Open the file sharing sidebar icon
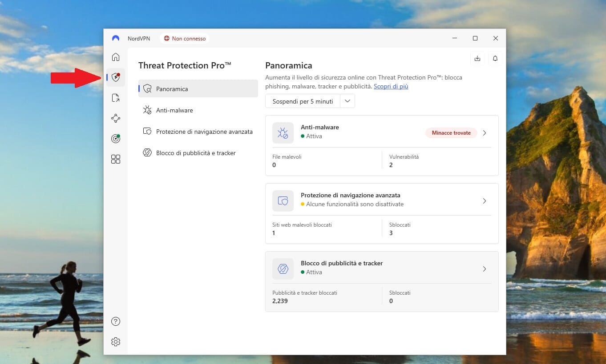This screenshot has height=364, width=606. (x=116, y=98)
